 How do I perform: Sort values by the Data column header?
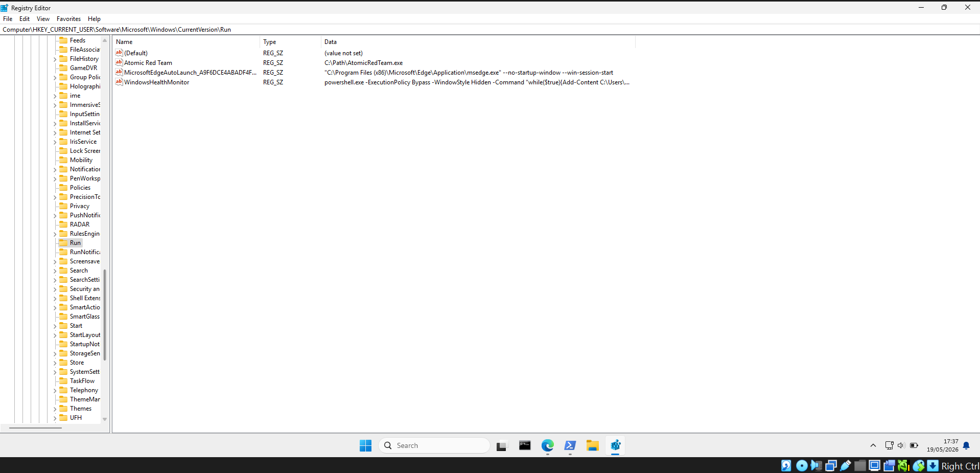pos(478,42)
